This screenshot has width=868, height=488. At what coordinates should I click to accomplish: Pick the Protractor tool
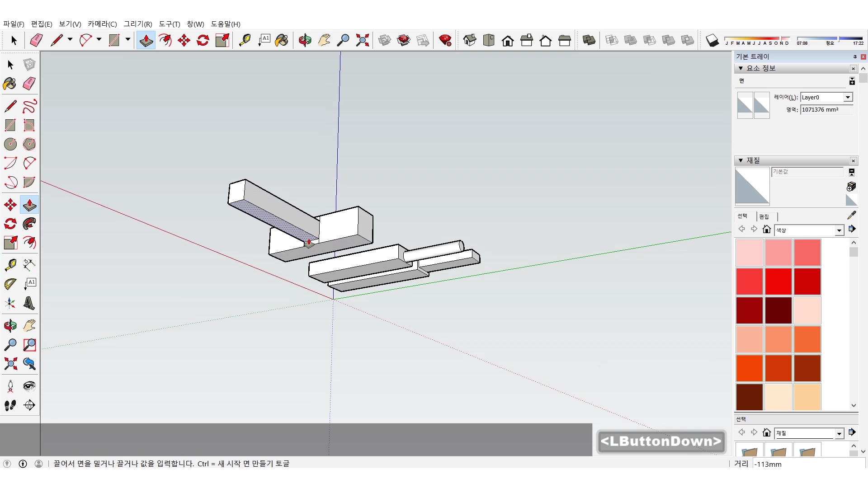pyautogui.click(x=10, y=284)
